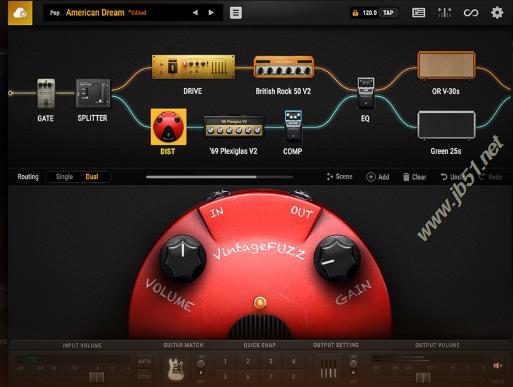
Task: Open the live view panel icon
Action: coord(418,13)
